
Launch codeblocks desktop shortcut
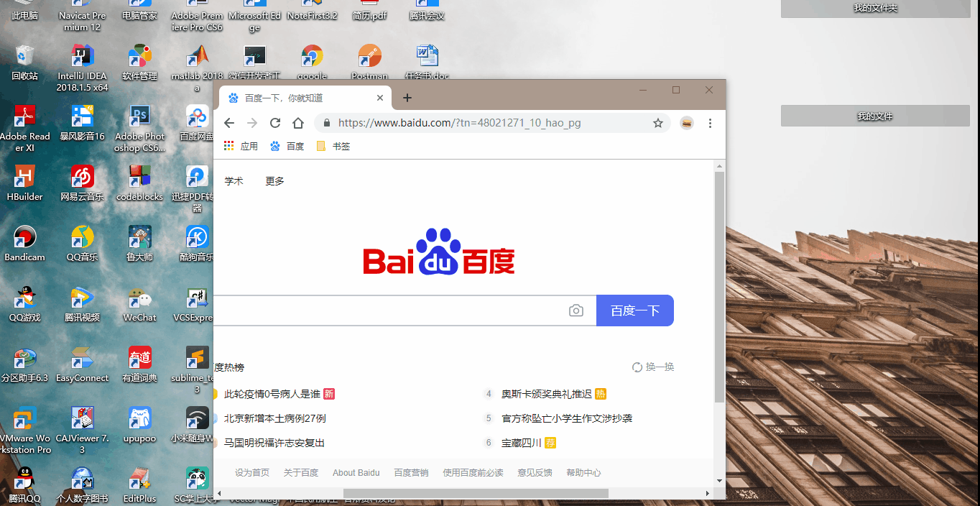139,183
